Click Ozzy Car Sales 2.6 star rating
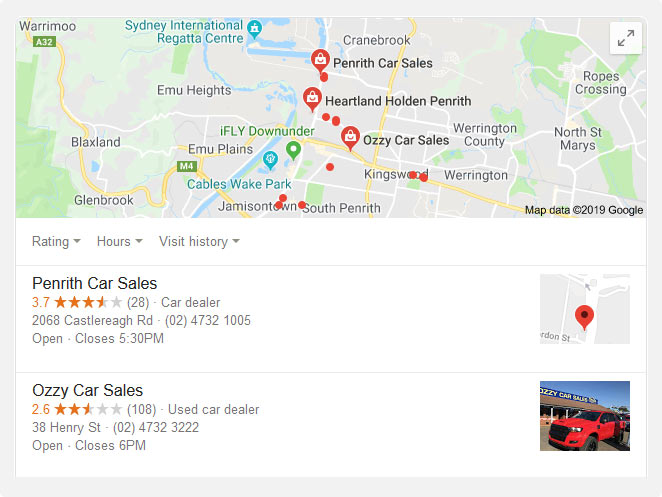Viewport: 662px width, 497px height. [x=77, y=409]
